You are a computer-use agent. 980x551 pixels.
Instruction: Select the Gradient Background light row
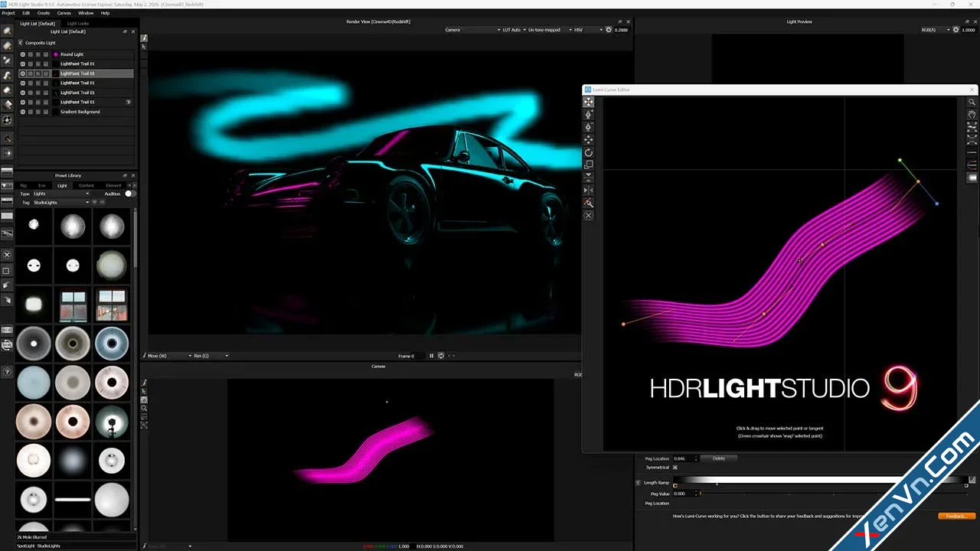click(76, 112)
